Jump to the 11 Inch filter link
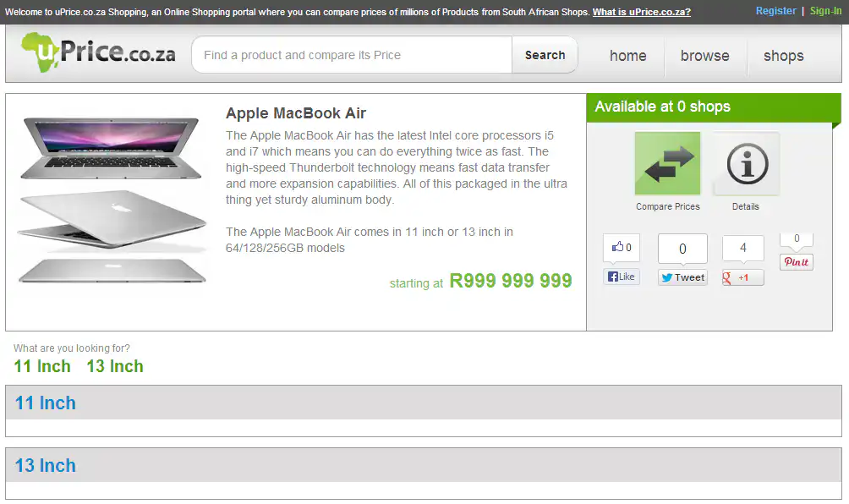The height and width of the screenshot is (504, 849). pos(42,366)
